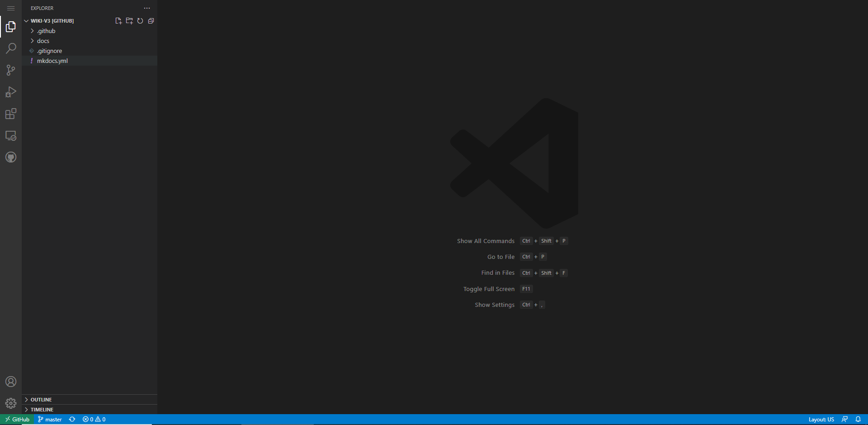Click the New Folder icon in explorer
Viewport: 868px width, 425px height.
tap(129, 21)
